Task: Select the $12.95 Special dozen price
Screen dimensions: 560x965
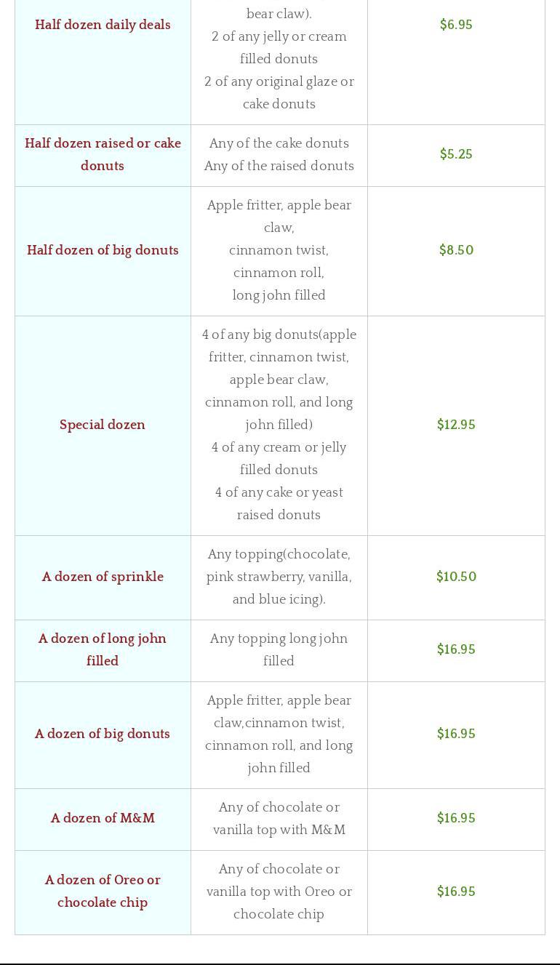Action: pyautogui.click(x=456, y=425)
